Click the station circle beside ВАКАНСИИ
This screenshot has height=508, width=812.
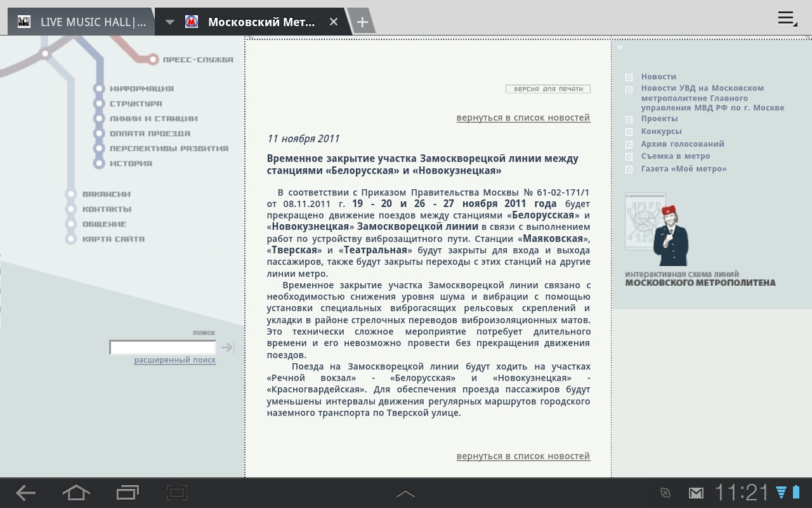(72, 194)
